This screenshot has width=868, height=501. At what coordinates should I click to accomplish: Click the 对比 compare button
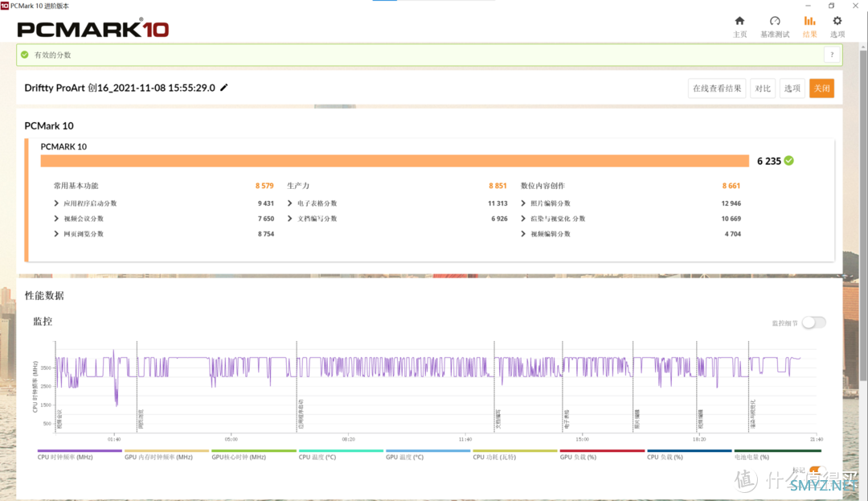tap(763, 88)
